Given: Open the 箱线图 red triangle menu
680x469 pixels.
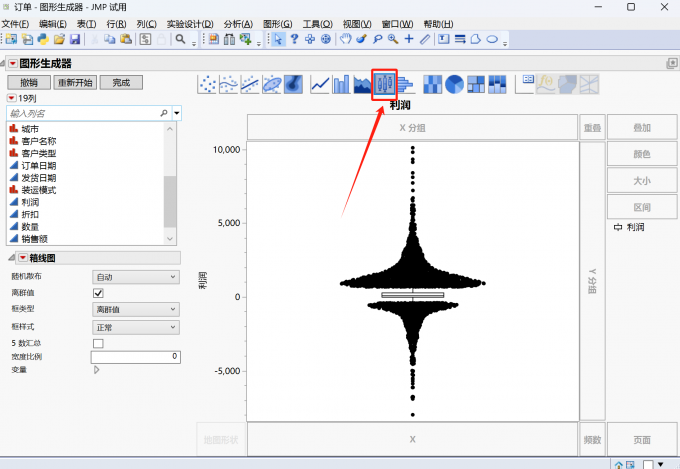Looking at the screenshot, I should [x=23, y=258].
